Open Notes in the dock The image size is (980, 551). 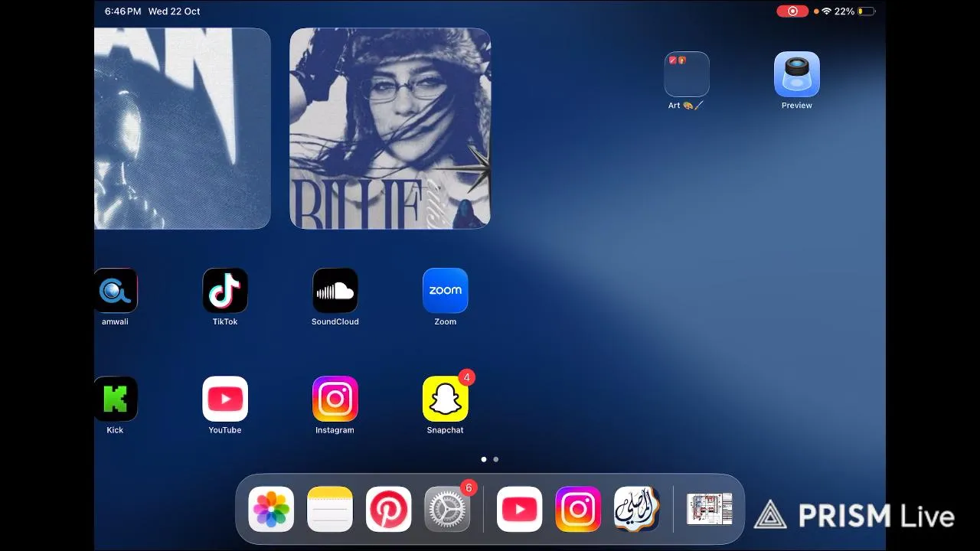(330, 509)
